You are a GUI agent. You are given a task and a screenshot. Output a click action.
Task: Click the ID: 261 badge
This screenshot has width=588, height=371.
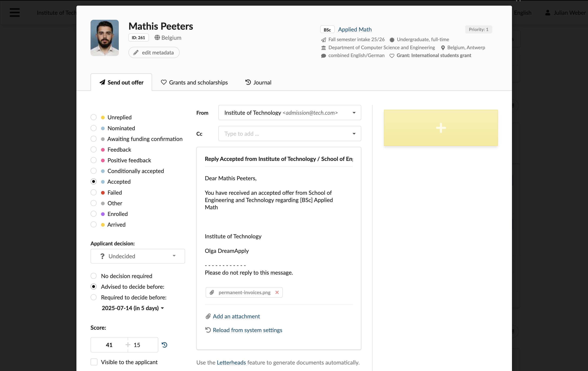pos(139,38)
